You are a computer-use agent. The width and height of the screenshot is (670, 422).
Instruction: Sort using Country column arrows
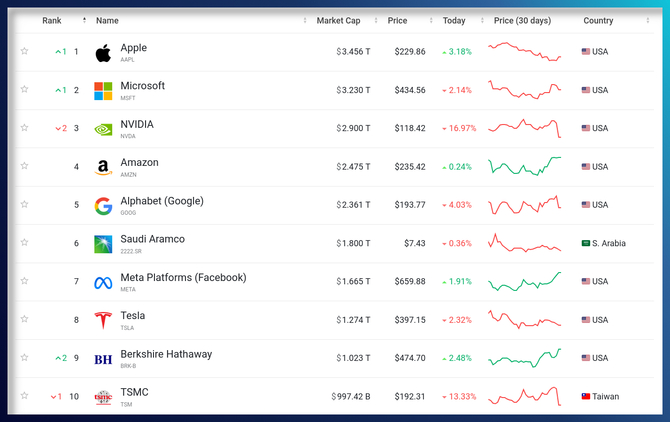click(648, 20)
